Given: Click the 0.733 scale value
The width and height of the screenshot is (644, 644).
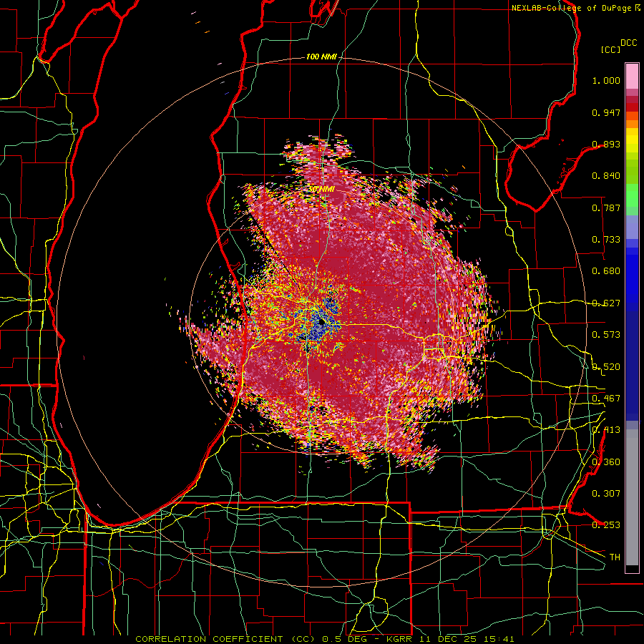Looking at the screenshot, I should (606, 240).
